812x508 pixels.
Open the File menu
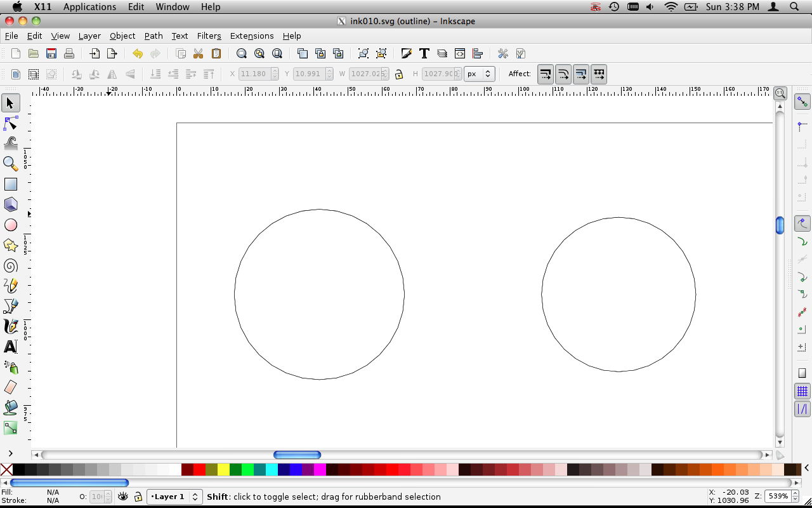coord(11,36)
